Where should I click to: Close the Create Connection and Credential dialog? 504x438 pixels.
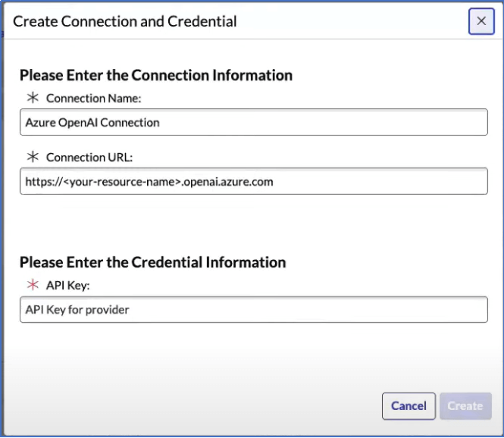[x=481, y=21]
